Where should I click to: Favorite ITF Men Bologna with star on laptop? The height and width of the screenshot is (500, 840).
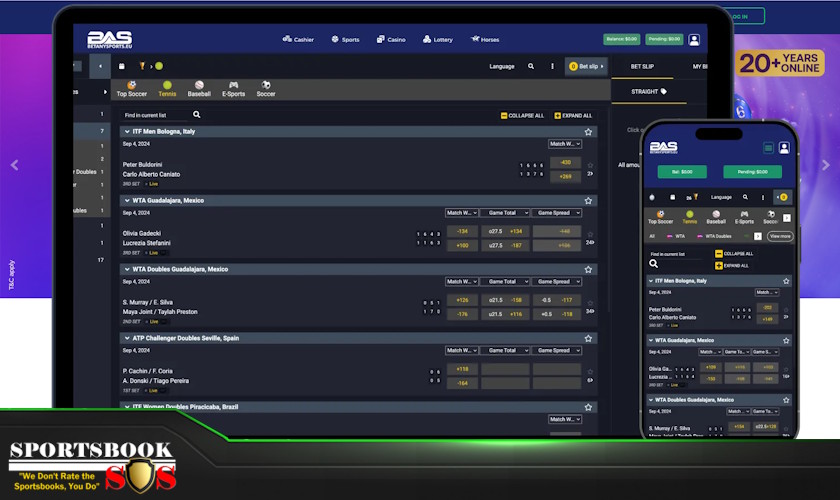[588, 131]
